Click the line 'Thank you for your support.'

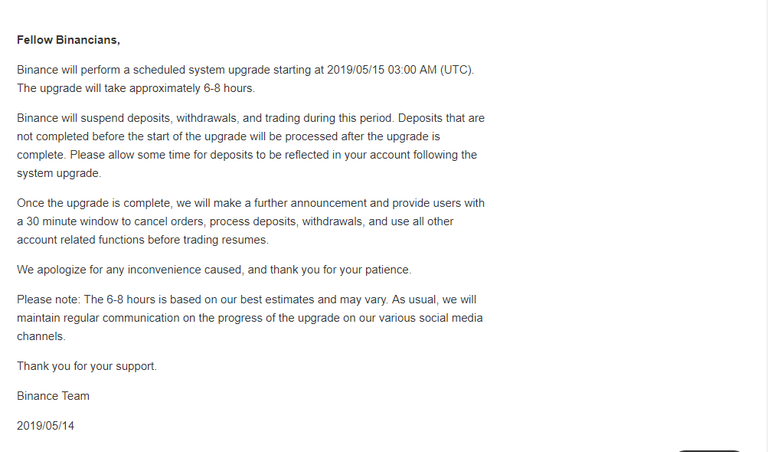pos(87,366)
